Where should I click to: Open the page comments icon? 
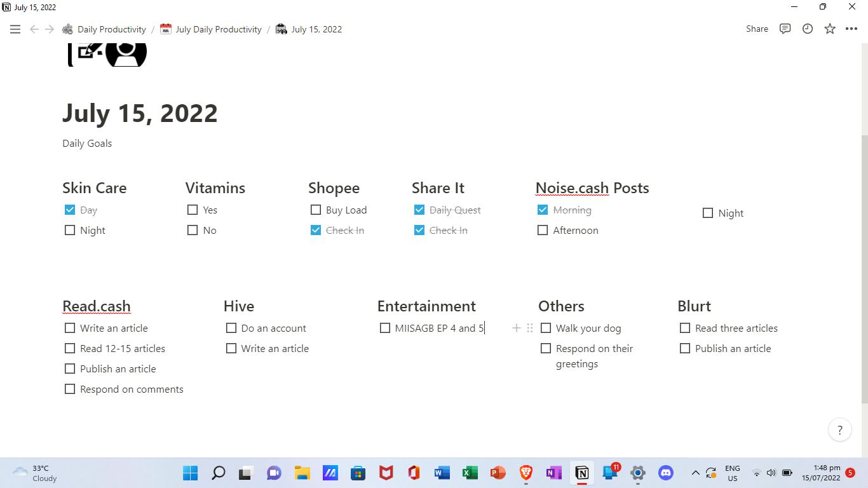[x=785, y=29]
